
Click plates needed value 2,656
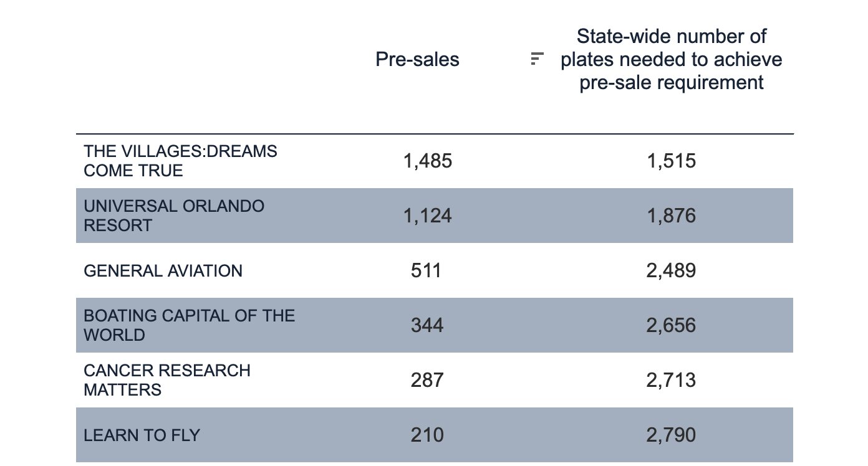point(671,325)
